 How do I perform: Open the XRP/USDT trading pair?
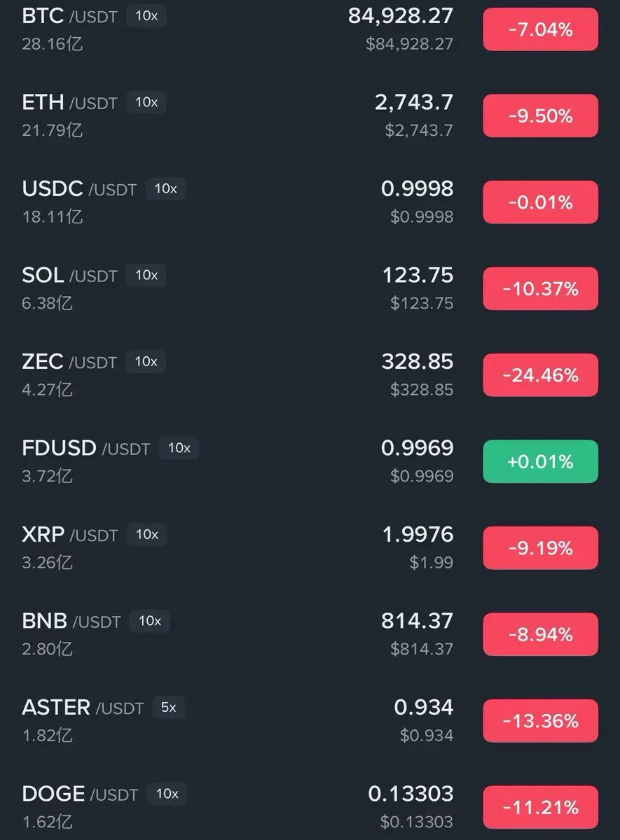tap(69, 535)
